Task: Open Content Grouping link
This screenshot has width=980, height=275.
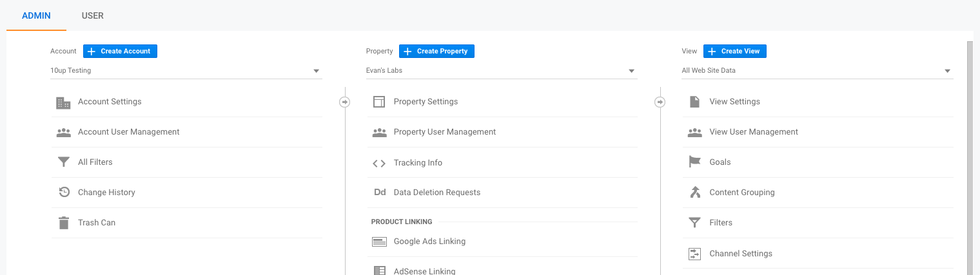Action: click(742, 193)
